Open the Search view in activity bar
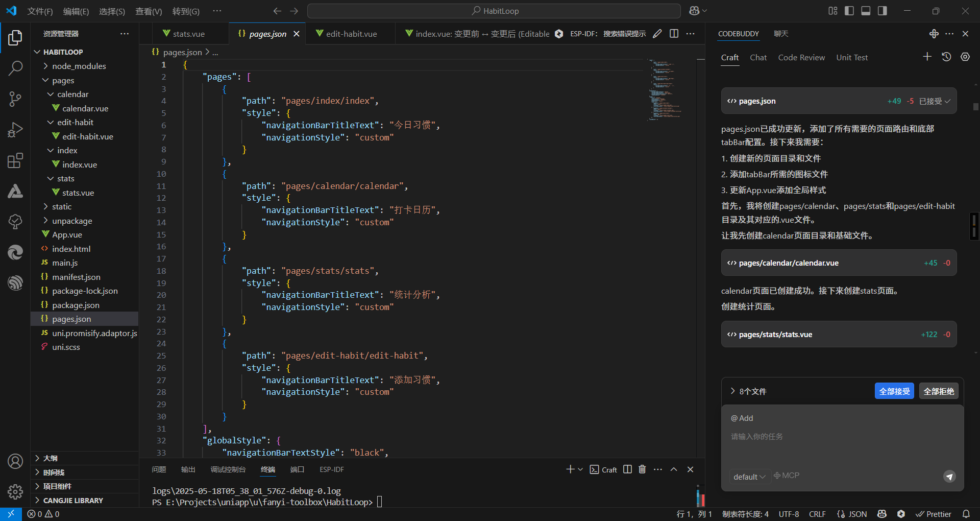 click(x=15, y=68)
